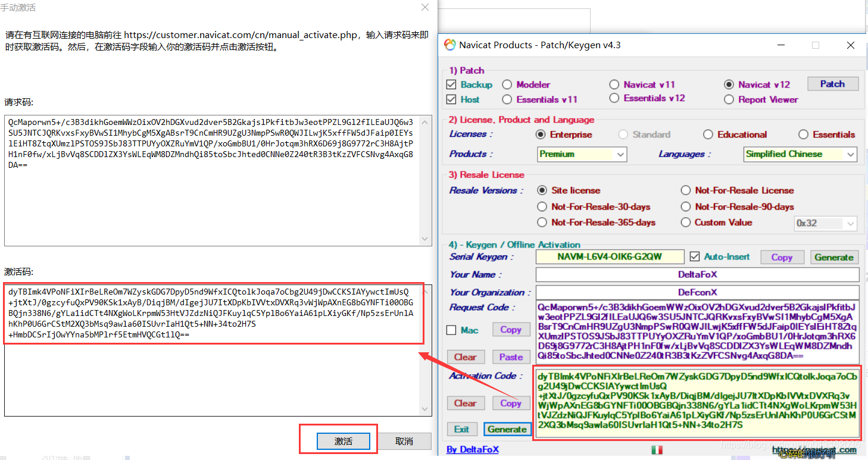The image size is (868, 460).
Task: Click the 取消 button in the manual activation dialog
Action: click(x=404, y=441)
